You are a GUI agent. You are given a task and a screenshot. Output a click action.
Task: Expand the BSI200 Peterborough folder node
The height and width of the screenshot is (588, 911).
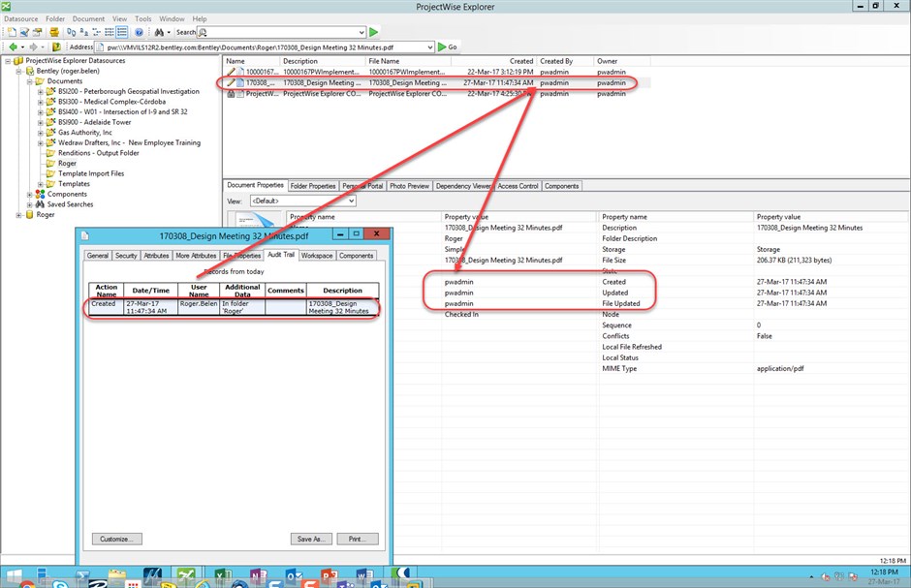point(41,91)
